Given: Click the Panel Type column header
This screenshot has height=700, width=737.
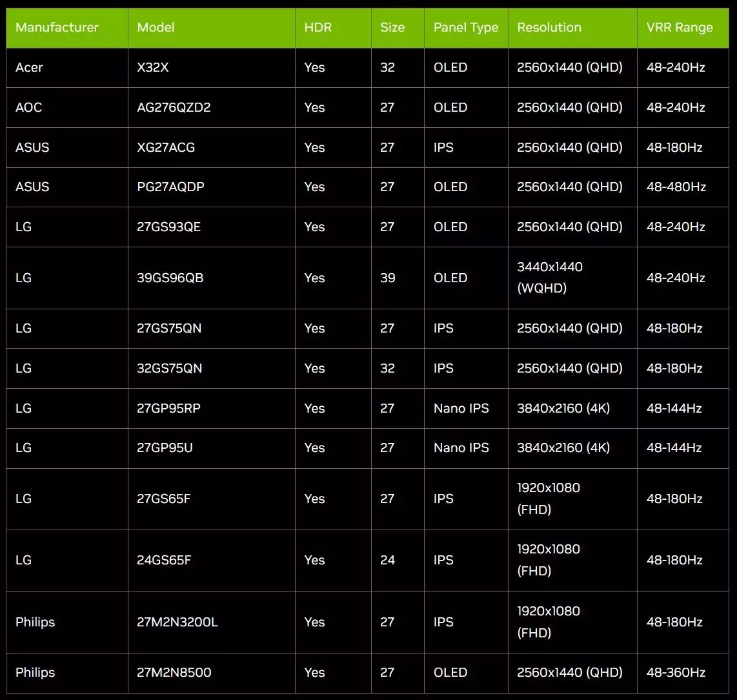Looking at the screenshot, I should (x=466, y=27).
